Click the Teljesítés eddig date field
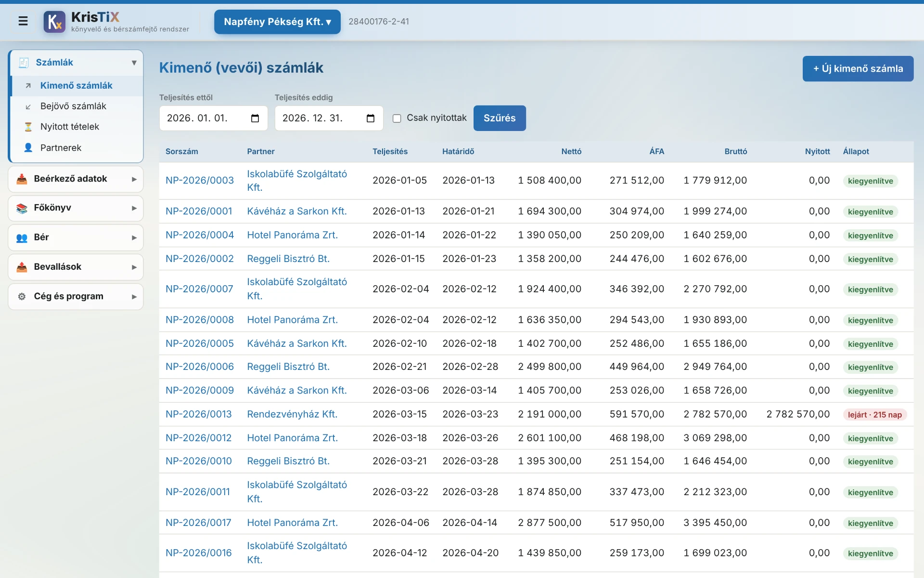Screen dimensions: 924x578 point(329,118)
